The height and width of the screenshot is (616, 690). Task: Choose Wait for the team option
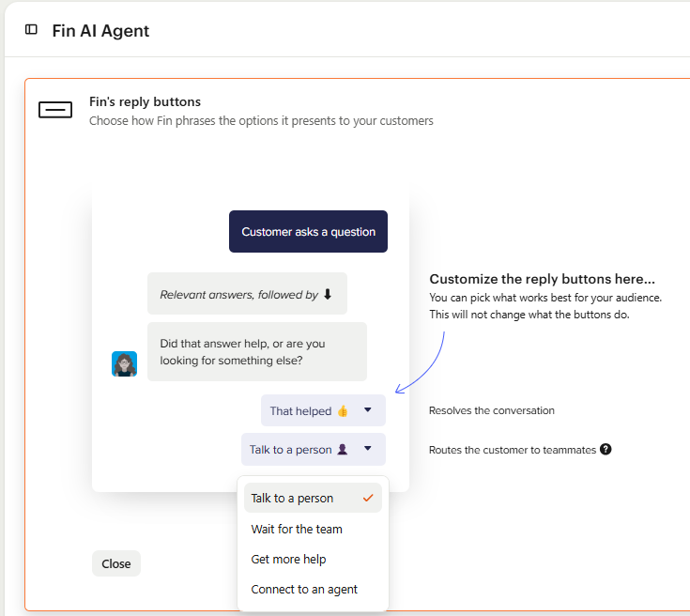pos(313,529)
